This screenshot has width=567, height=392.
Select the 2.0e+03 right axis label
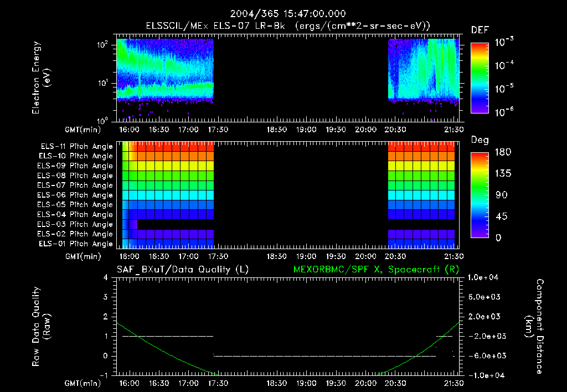pos(484,316)
